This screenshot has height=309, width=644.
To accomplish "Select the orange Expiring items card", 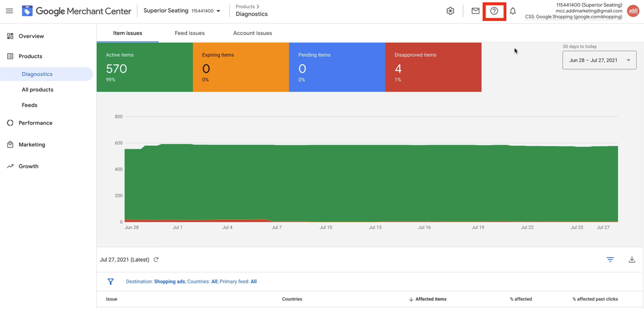I will 241,67.
